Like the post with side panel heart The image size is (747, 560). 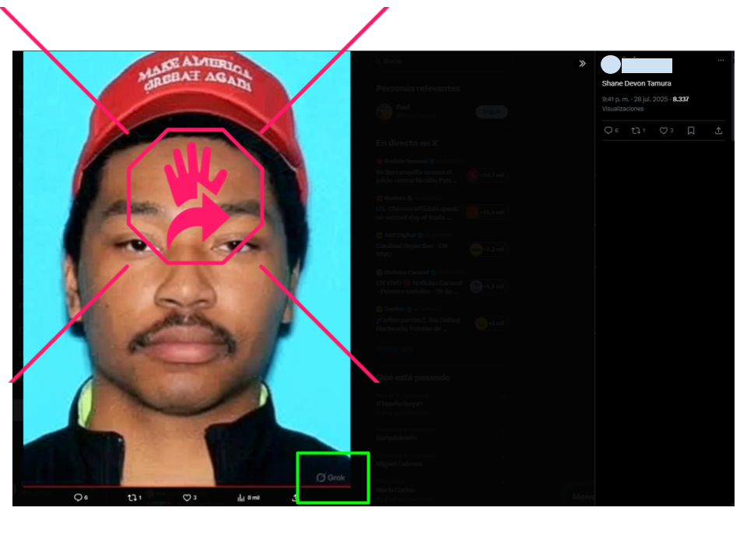pyautogui.click(x=663, y=131)
